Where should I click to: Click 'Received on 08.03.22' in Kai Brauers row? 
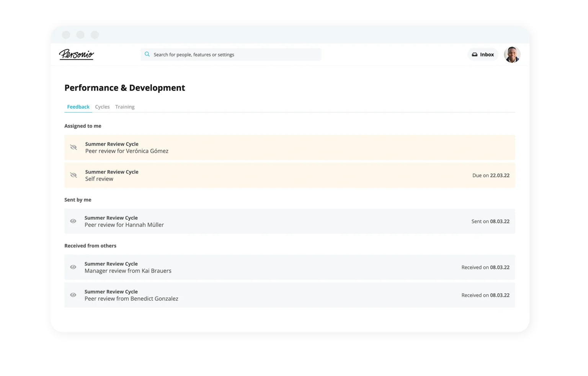(485, 268)
